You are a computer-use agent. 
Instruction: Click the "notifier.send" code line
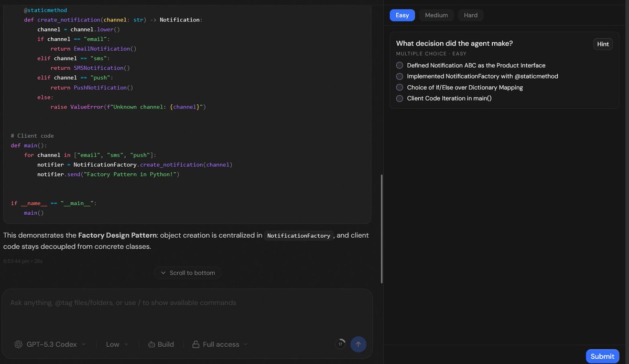coord(109,174)
